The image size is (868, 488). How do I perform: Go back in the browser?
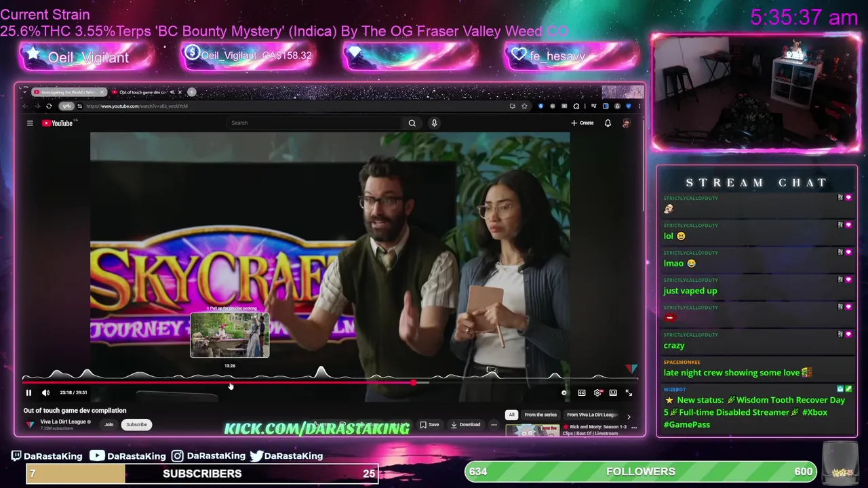(x=25, y=106)
